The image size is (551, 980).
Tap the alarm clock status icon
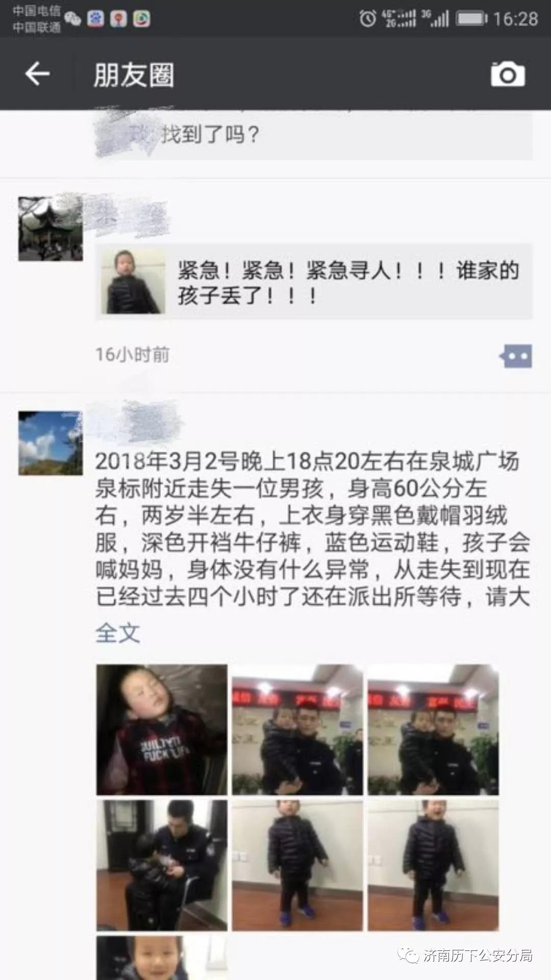[x=367, y=19]
